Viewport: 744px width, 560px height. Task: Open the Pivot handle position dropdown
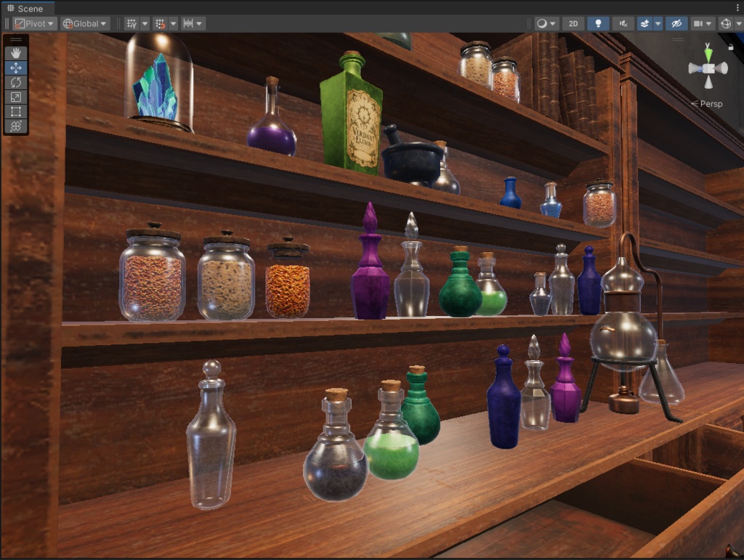[x=35, y=23]
